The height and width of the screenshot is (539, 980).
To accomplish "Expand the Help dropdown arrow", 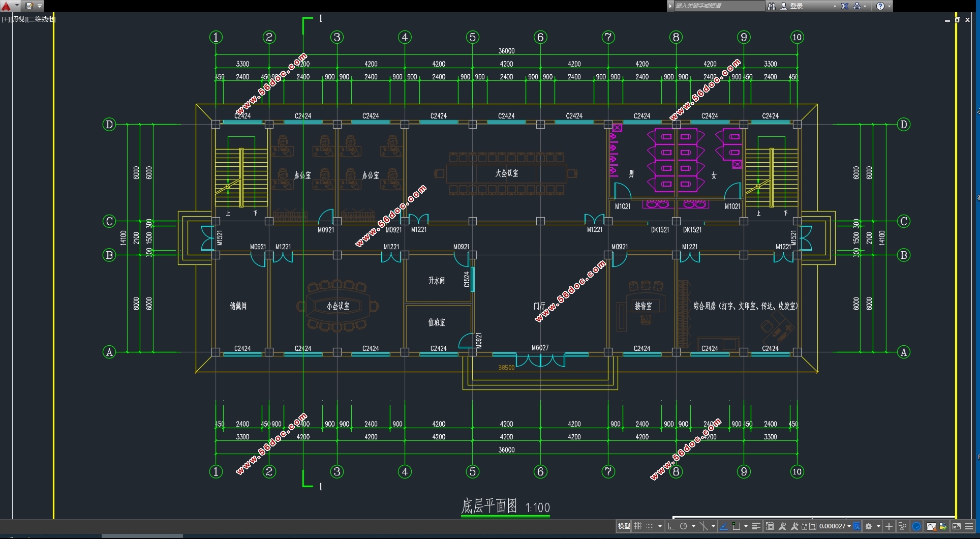I will tap(889, 6).
